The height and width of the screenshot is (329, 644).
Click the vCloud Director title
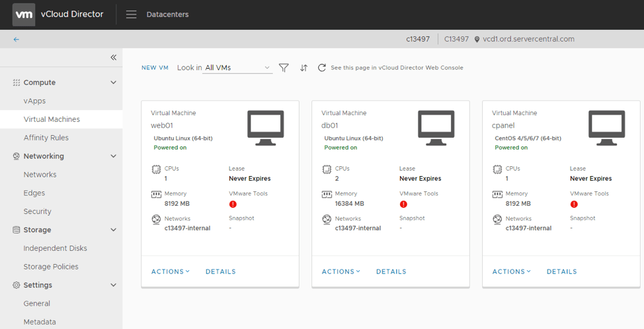pos(72,14)
